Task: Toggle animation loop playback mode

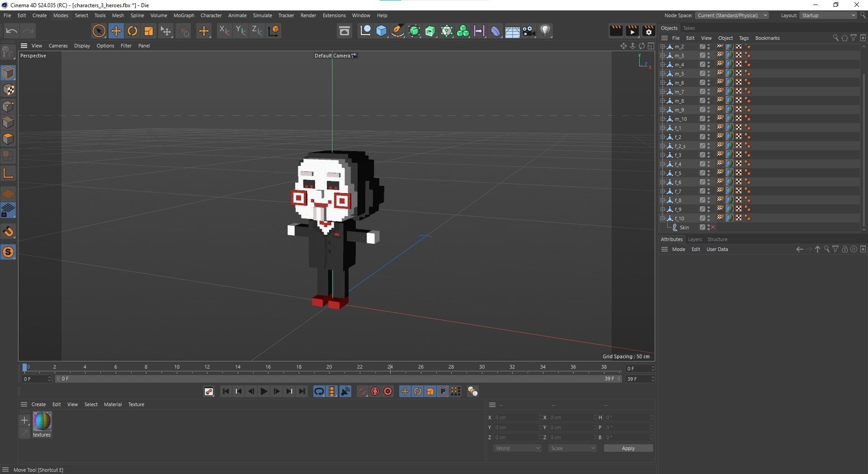Action: [x=319, y=392]
